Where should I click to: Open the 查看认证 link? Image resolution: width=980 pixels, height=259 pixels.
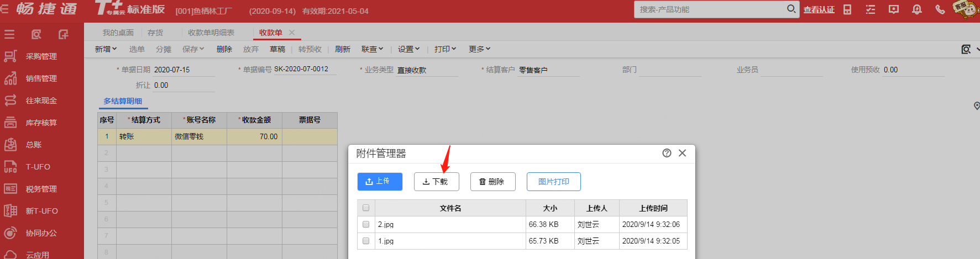tap(819, 9)
